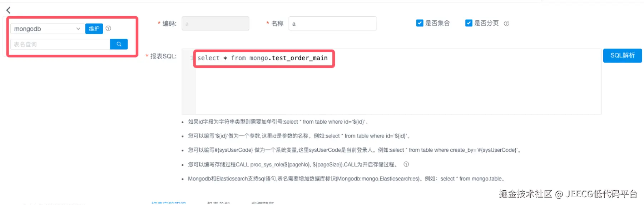This screenshot has height=205, width=644.
Task: Run the SQL解析 button
Action: pyautogui.click(x=622, y=55)
